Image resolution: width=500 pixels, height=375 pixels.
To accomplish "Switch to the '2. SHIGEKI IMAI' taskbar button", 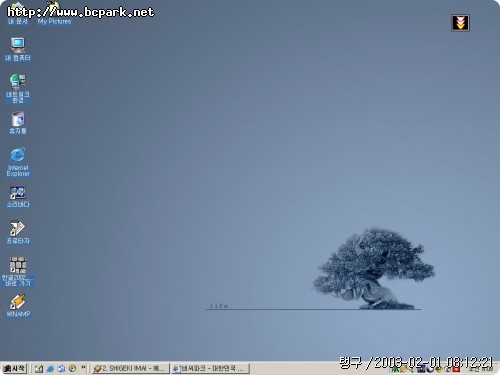I will (x=130, y=368).
